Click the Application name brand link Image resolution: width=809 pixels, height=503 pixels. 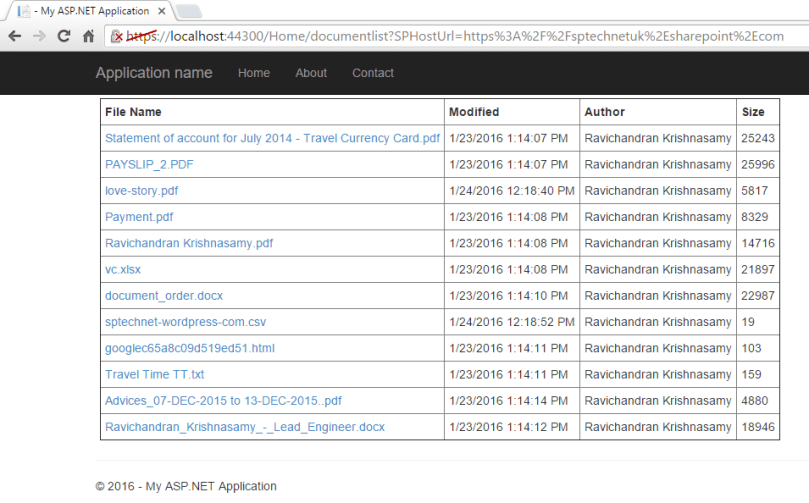(154, 73)
